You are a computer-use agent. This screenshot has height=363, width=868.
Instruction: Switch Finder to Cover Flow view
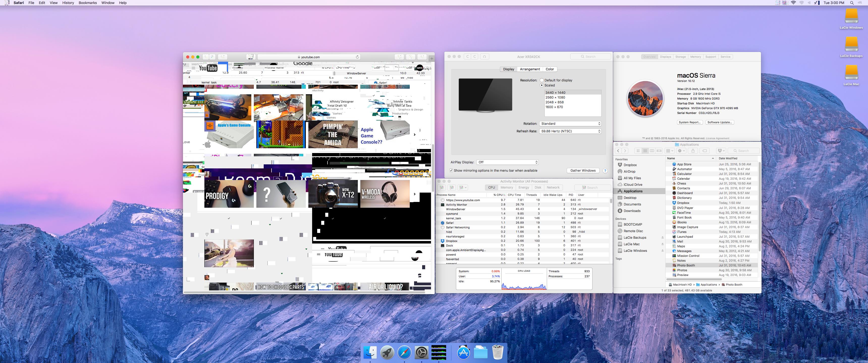tap(659, 151)
